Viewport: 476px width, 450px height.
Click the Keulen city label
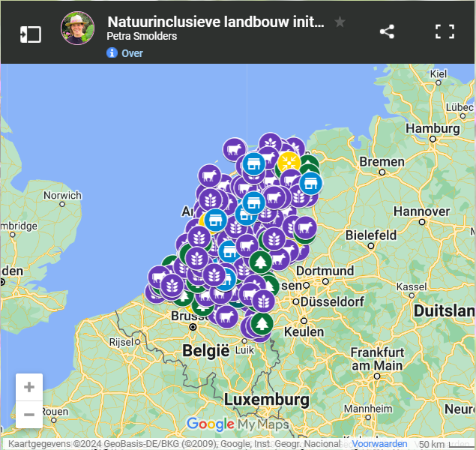click(x=304, y=332)
